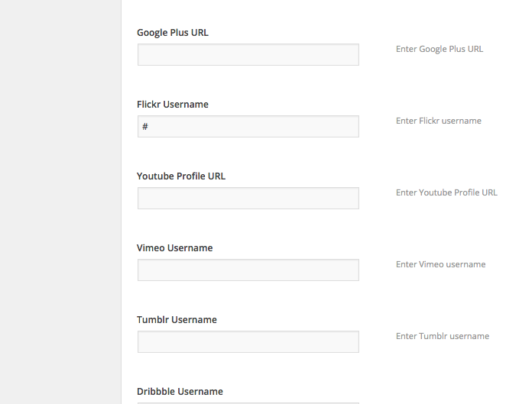This screenshot has width=532, height=404.
Task: Click the 'Enter Google Plus URL' hint text
Action: click(x=440, y=49)
